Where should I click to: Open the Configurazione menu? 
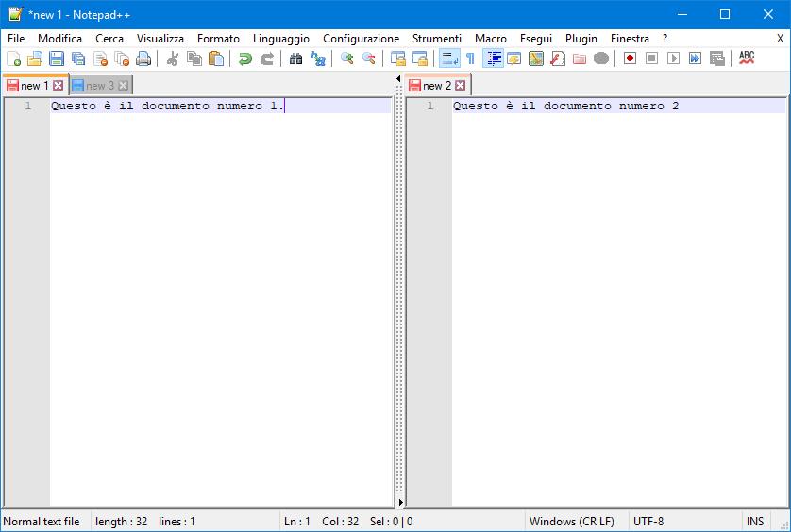pos(362,39)
